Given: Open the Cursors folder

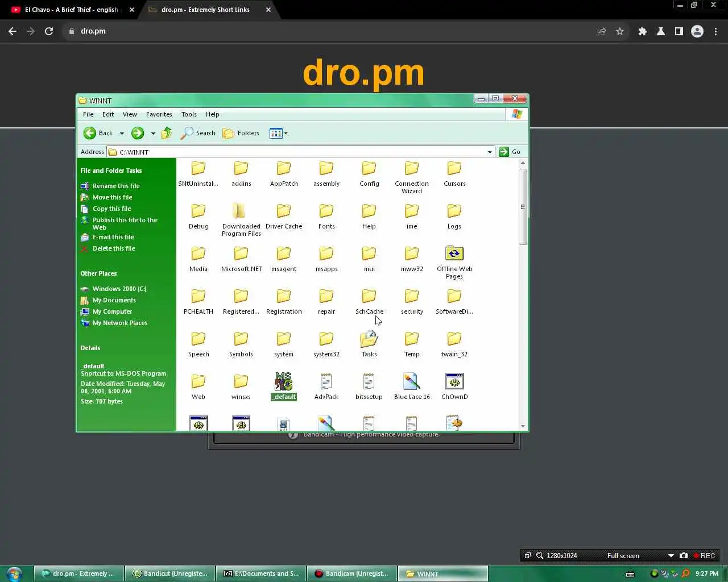Looking at the screenshot, I should (x=454, y=174).
